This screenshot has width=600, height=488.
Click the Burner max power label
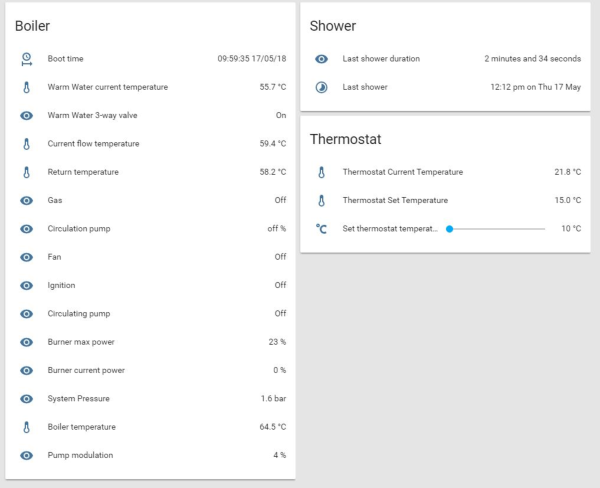coord(81,342)
